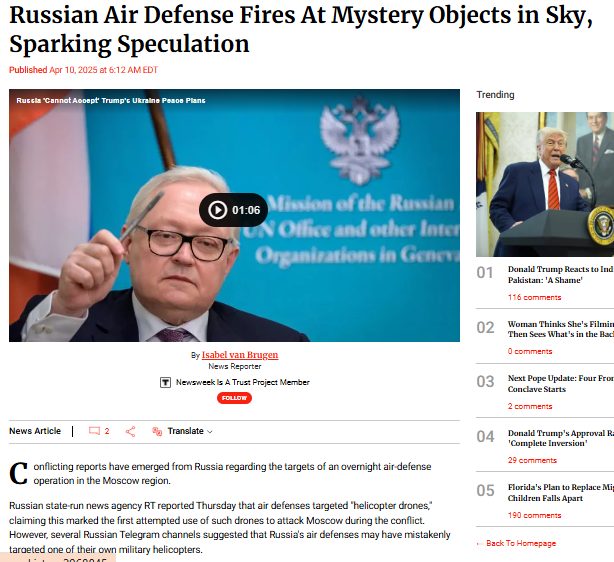Play the video about Trump's Ukraine peace plans
Viewport: 614px width, 562px height.
tap(233, 210)
